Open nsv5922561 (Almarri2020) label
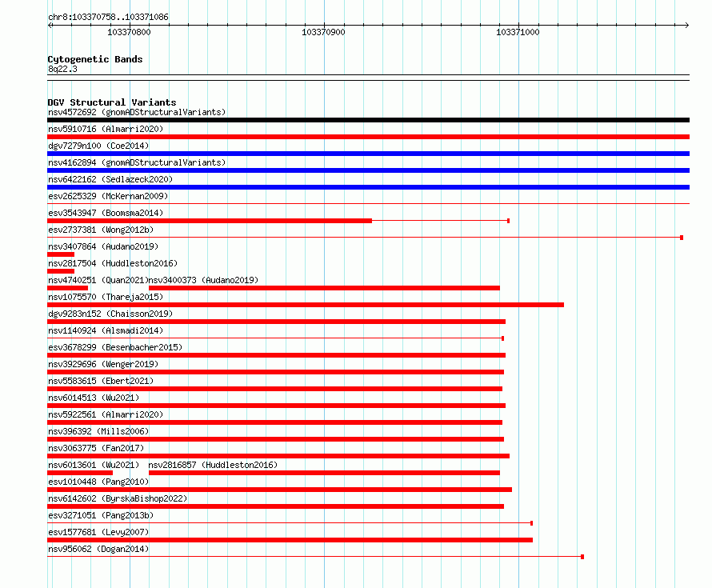 pos(106,414)
